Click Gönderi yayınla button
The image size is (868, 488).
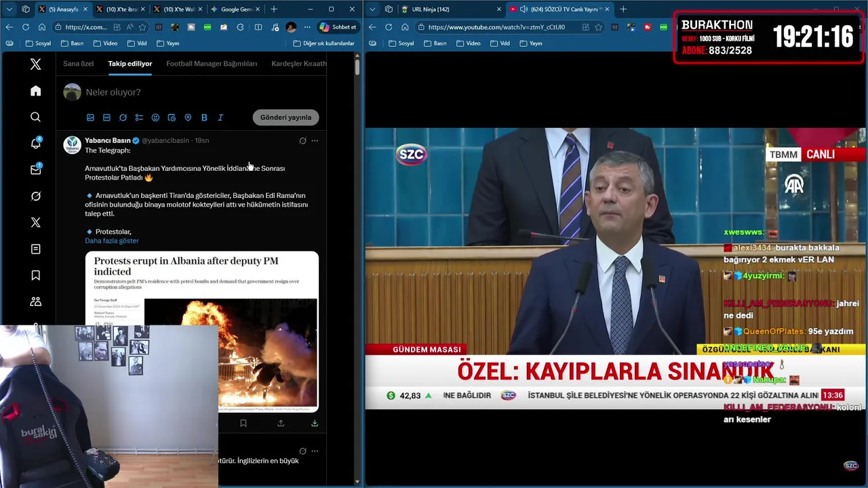(x=285, y=117)
